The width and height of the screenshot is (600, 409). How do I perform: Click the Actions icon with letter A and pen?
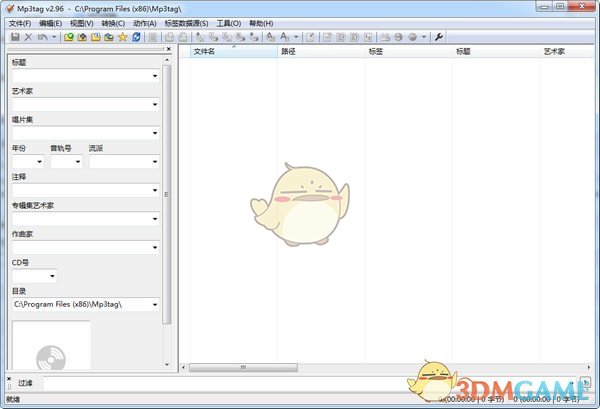point(271,37)
